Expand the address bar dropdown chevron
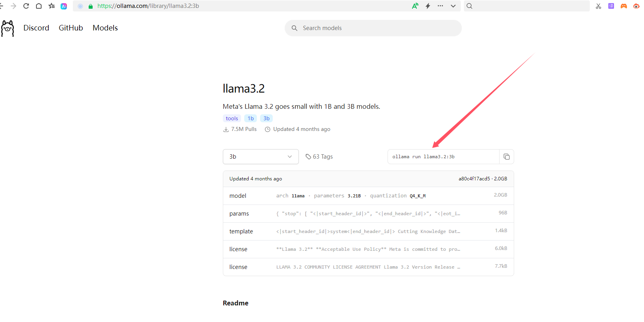Viewport: 644px width, 322px height. 453,6
